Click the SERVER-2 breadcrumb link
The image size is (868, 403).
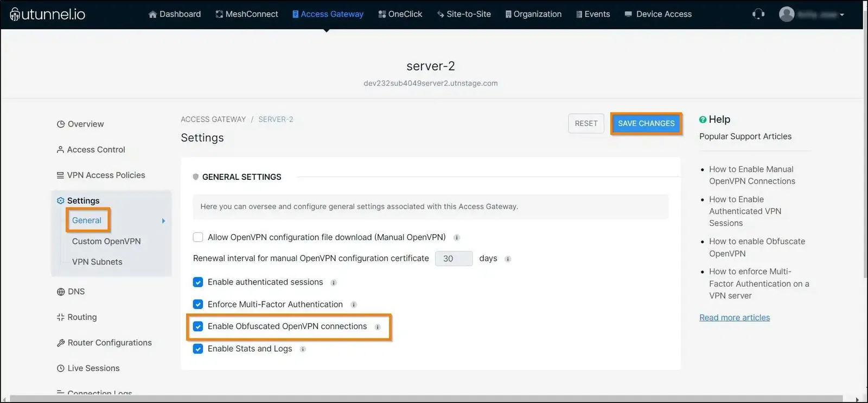276,119
